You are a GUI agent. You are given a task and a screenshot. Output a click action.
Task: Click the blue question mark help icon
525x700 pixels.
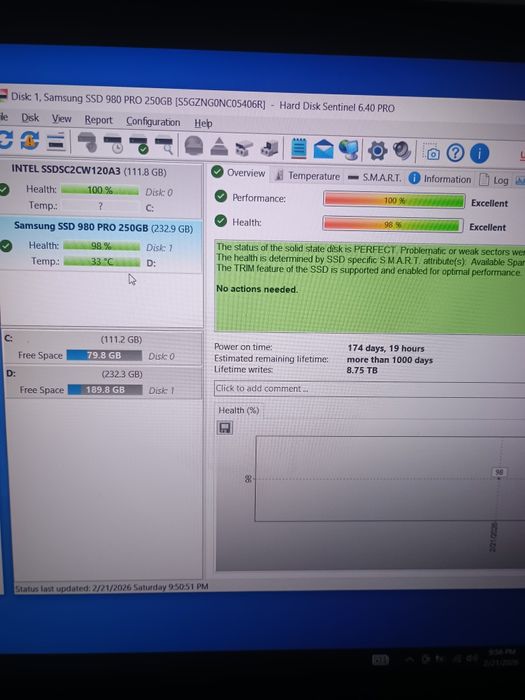click(x=455, y=153)
